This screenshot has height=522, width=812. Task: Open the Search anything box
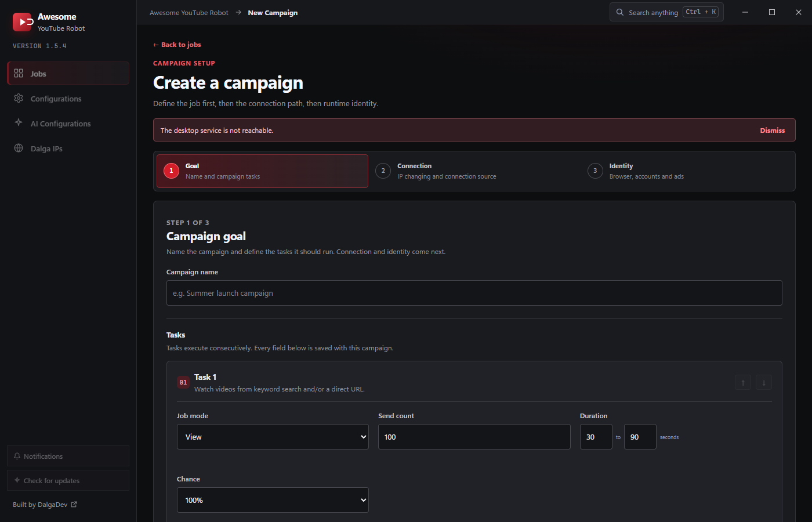[666, 12]
